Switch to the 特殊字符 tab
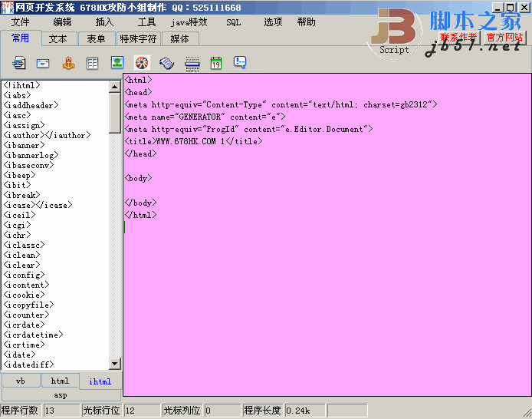Screen dimensions: 532x419 click(x=139, y=38)
